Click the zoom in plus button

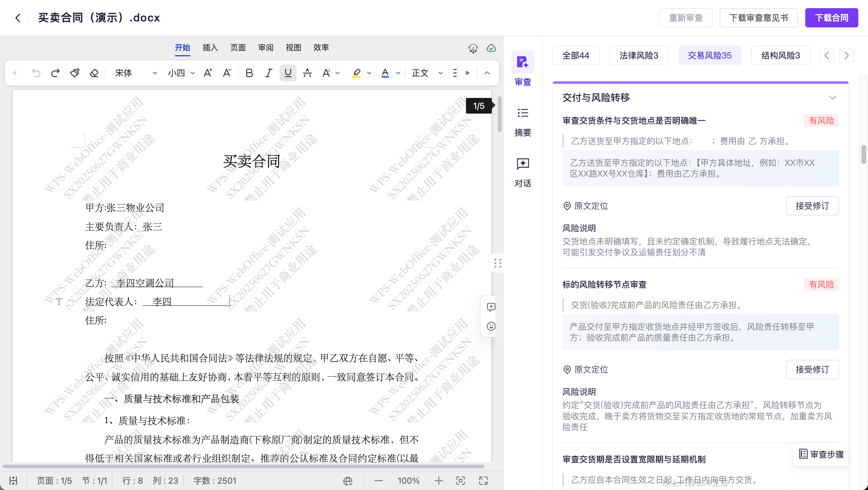[x=439, y=481]
